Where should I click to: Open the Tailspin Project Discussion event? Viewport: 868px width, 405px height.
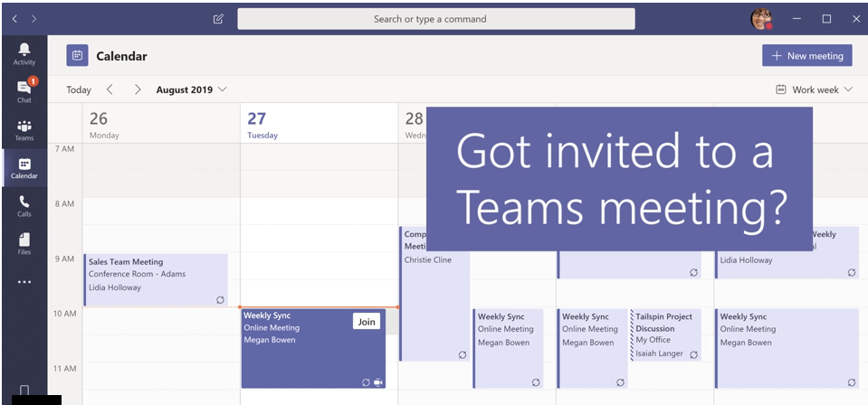coord(665,335)
